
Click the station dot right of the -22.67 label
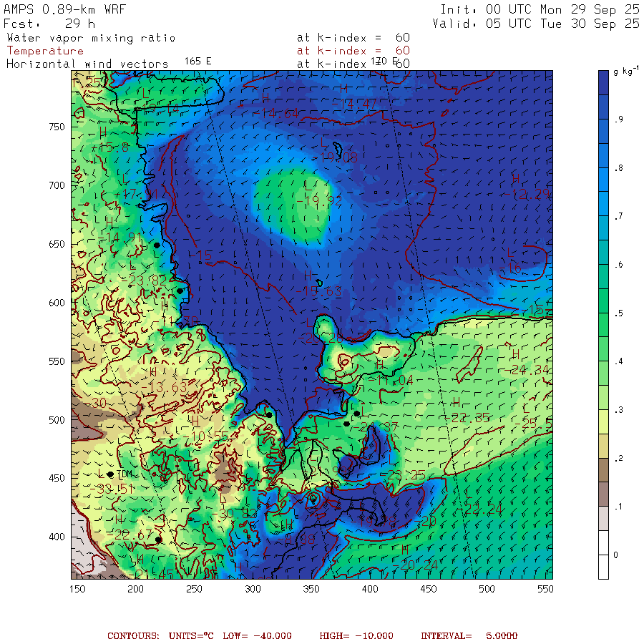158,540
